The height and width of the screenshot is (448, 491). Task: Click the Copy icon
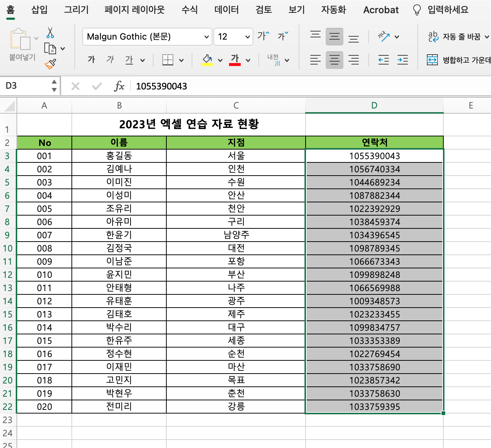[x=50, y=48]
